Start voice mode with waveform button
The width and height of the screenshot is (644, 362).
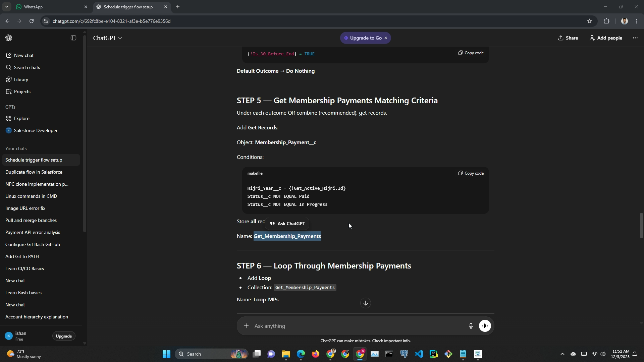point(485,326)
